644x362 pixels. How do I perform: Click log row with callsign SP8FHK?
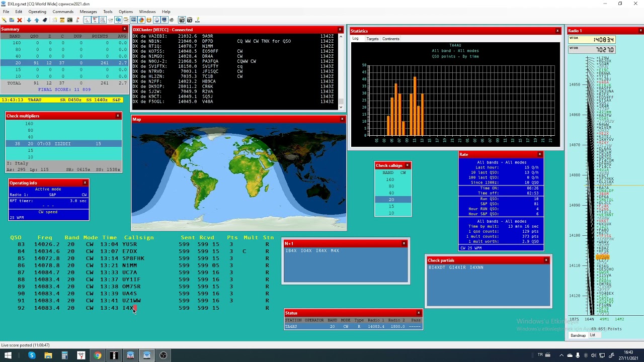pyautogui.click(x=142, y=258)
